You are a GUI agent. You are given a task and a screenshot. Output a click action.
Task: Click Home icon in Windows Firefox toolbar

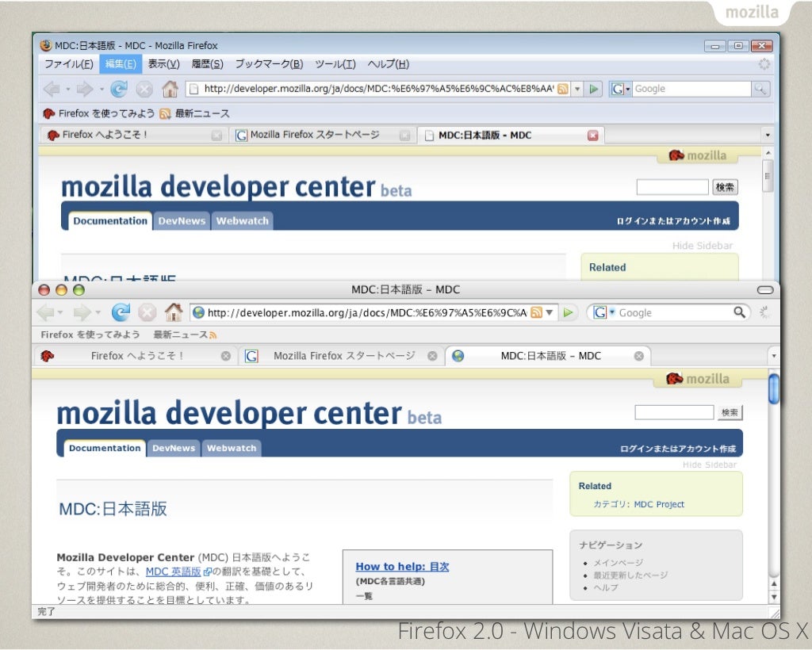[170, 89]
